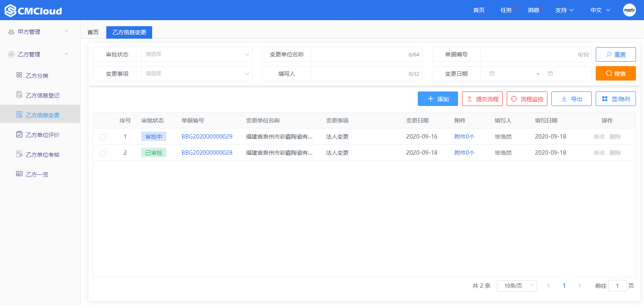Open 首页 in top navigation
Image resolution: width=644 pixels, height=305 pixels.
479,10
